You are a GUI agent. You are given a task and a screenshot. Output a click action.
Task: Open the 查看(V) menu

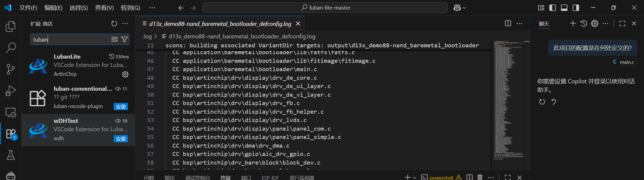click(x=104, y=8)
